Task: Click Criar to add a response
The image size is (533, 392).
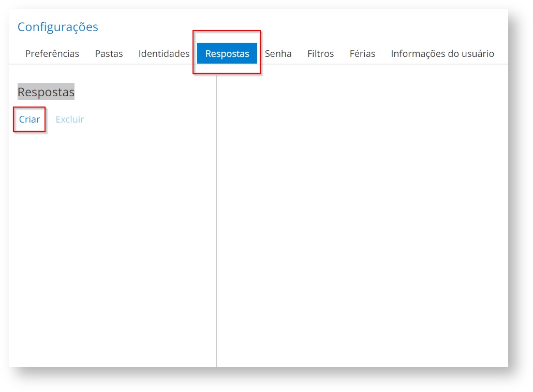Action: coord(29,119)
